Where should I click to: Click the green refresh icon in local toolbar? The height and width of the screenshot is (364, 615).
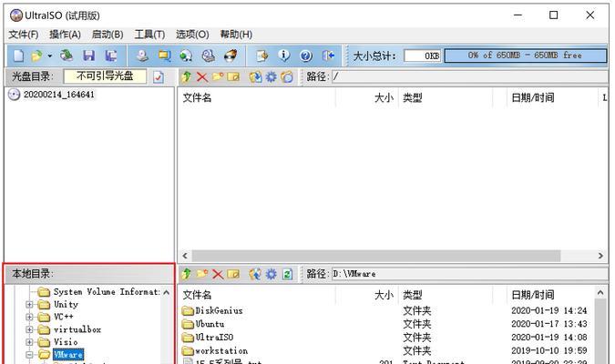tap(287, 274)
